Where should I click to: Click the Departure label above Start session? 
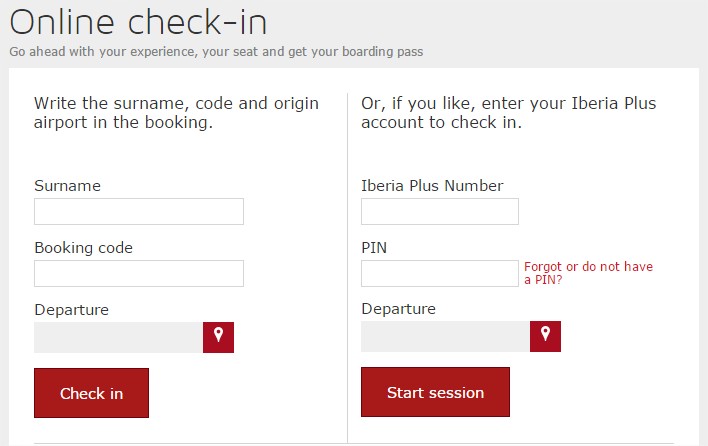[398, 309]
